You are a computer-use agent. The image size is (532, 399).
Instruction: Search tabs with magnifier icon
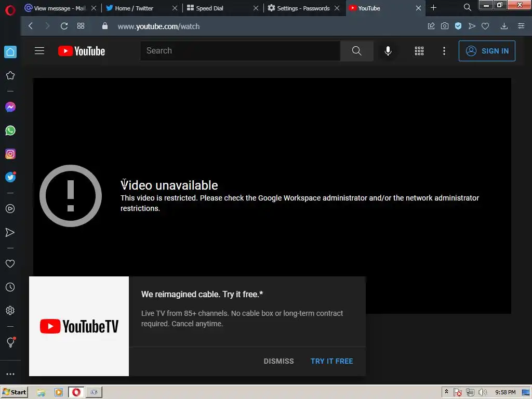coord(467,7)
